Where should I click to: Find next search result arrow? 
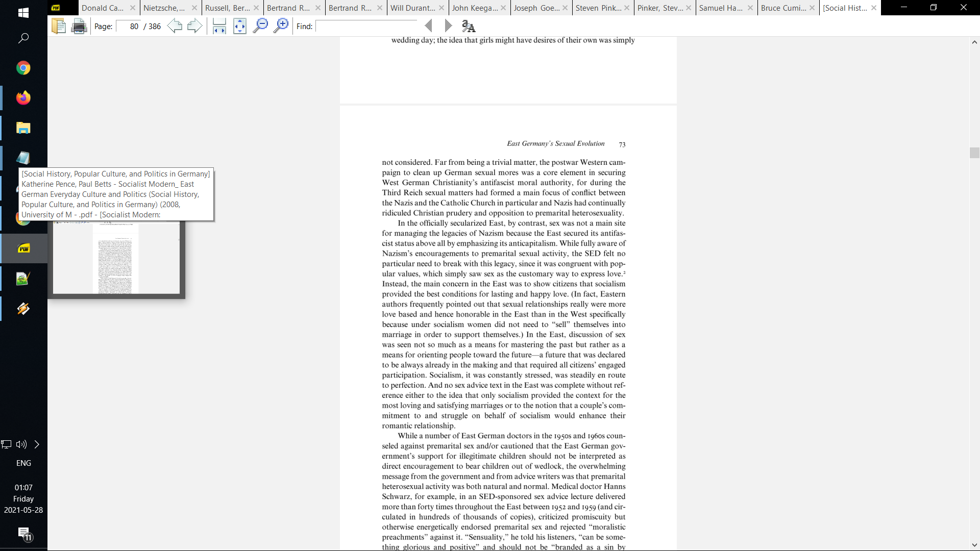click(448, 26)
